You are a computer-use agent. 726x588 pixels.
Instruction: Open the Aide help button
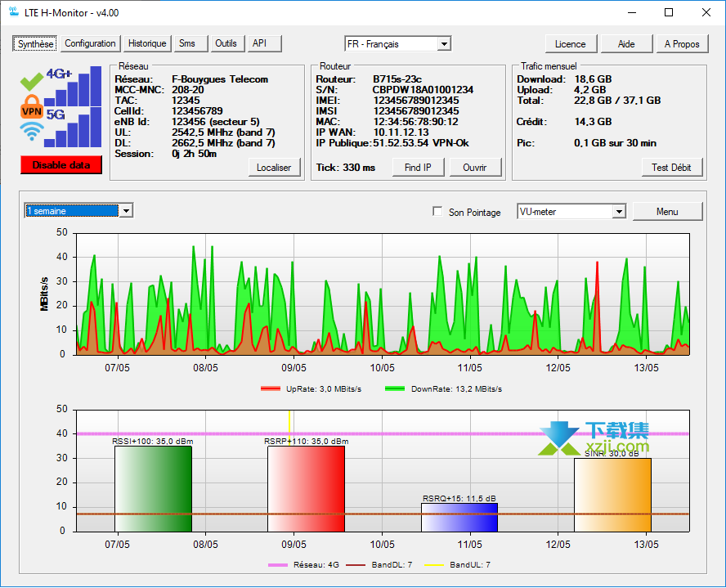tap(626, 44)
